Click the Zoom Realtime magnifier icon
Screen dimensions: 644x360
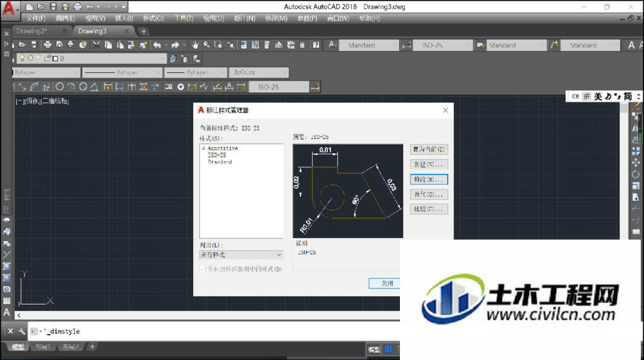(x=207, y=44)
